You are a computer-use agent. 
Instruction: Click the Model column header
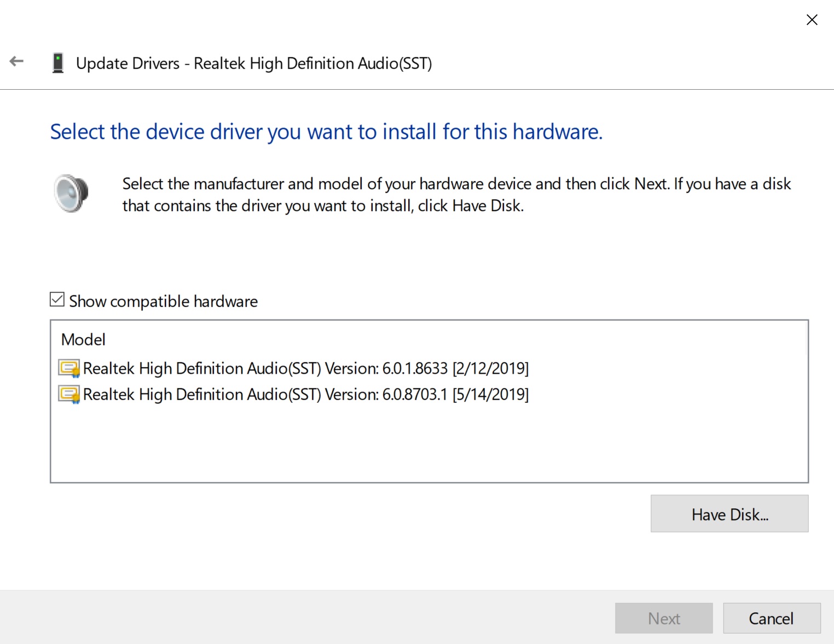[x=83, y=340]
